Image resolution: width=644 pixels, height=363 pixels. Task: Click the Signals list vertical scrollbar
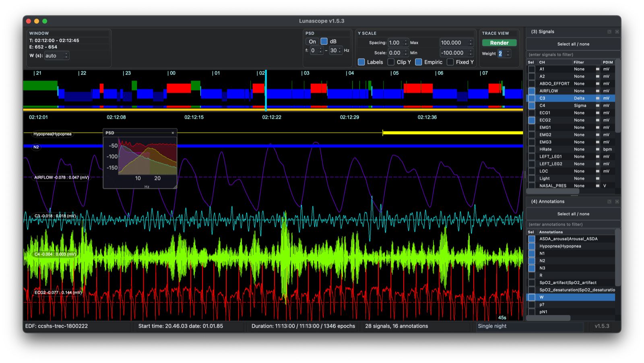[x=618, y=97]
